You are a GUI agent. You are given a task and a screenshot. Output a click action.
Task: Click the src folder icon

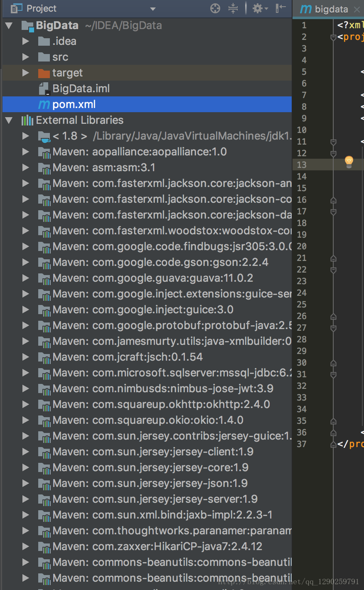44,57
